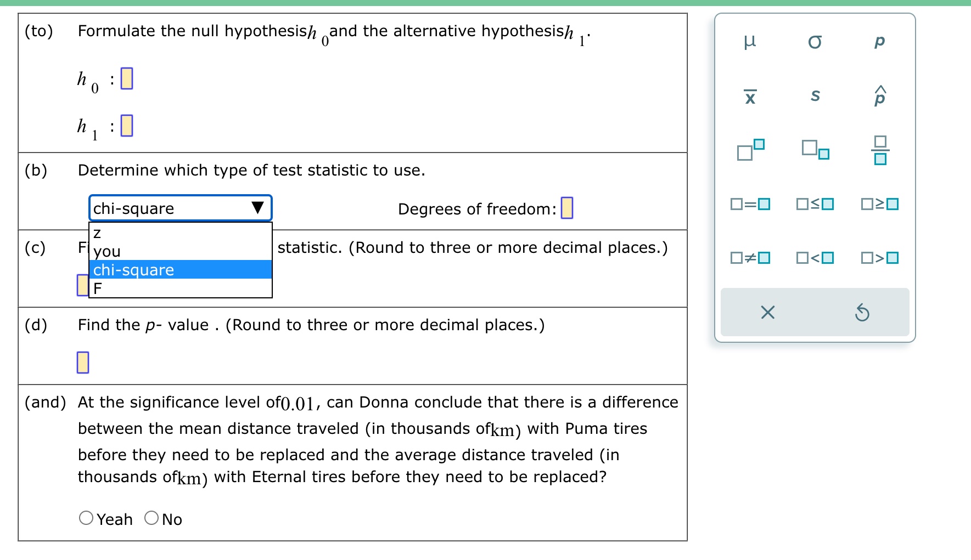The width and height of the screenshot is (971, 560).
Task: Insert the μ symbol from the palette
Action: [750, 42]
